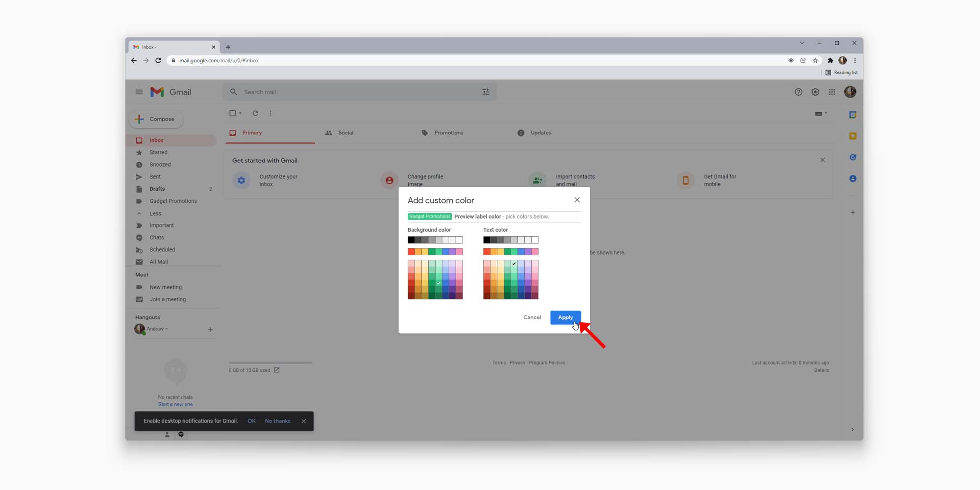This screenshot has width=980, height=490.
Task: Toggle the select all mail checkbox
Action: (233, 113)
